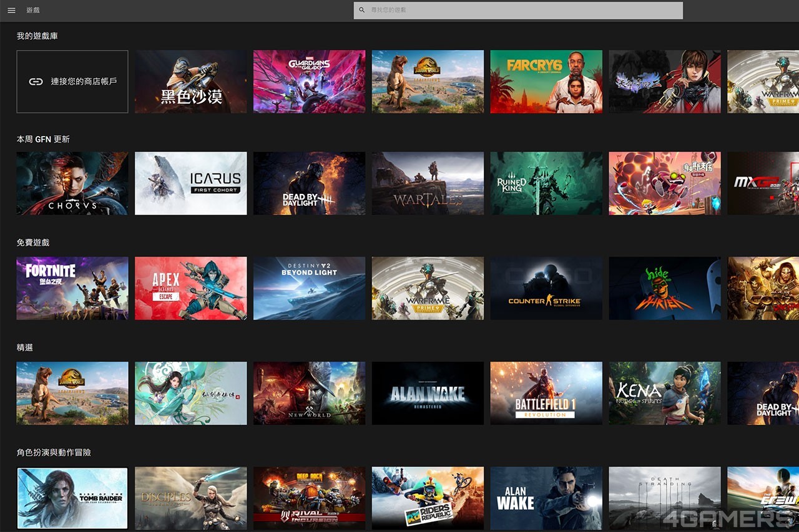The height and width of the screenshot is (532, 799).
Task: Open the Chorus game thumbnail
Action: 72,183
